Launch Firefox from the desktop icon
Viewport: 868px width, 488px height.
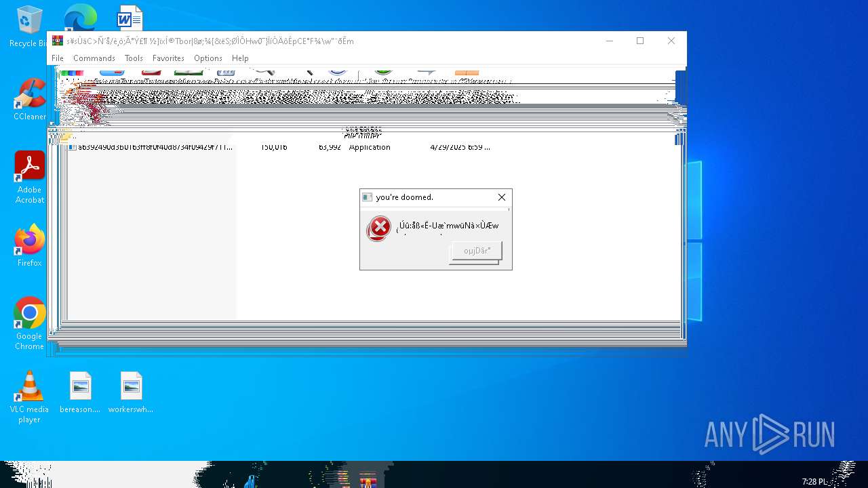30,245
